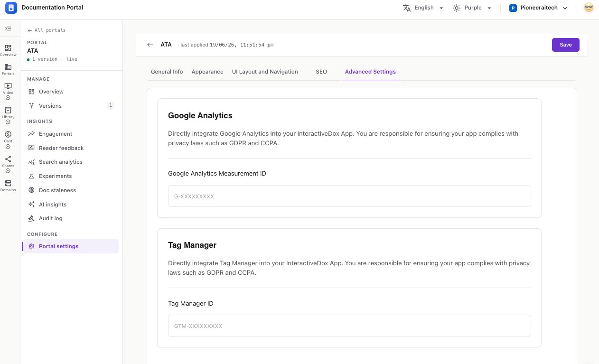
Task: Open the Purple theme dropdown
Action: (477, 8)
